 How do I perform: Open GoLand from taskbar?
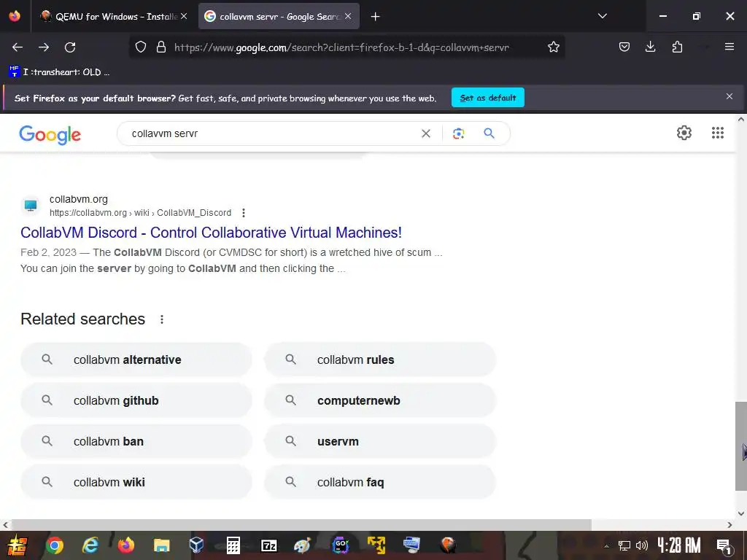point(340,545)
